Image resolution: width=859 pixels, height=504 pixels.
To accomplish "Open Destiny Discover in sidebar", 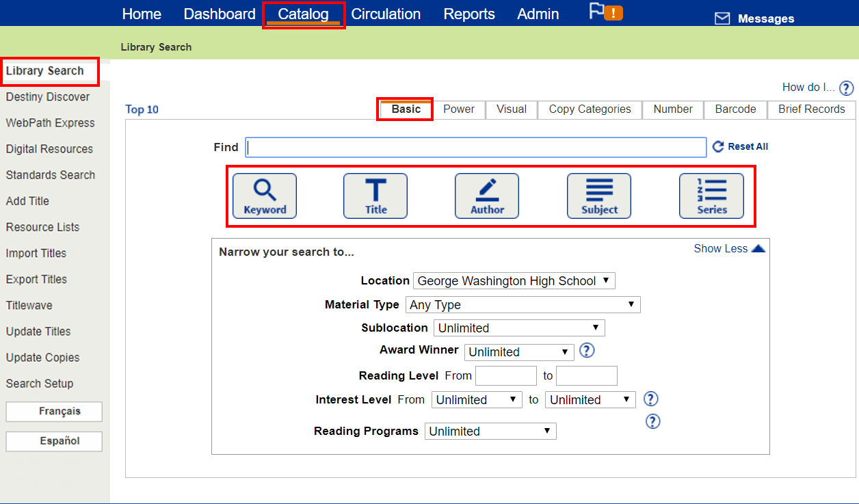I will click(x=48, y=97).
